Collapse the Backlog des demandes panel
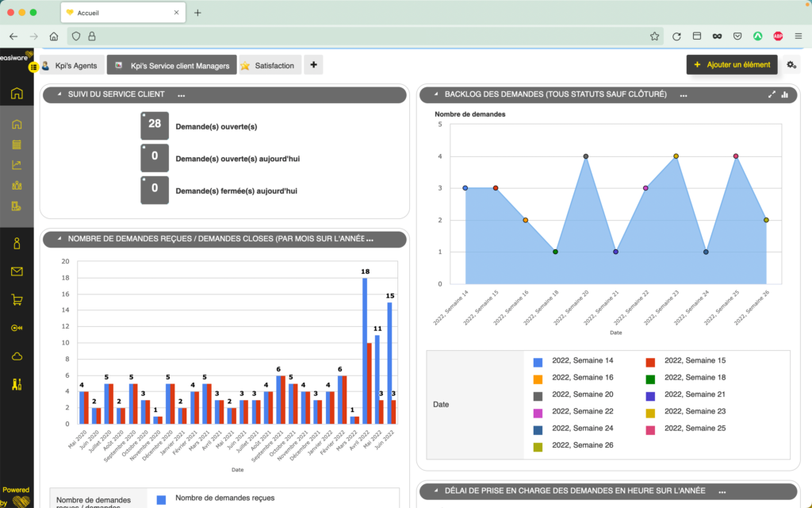Screen dimensions: 812x508 pyautogui.click(x=436, y=94)
